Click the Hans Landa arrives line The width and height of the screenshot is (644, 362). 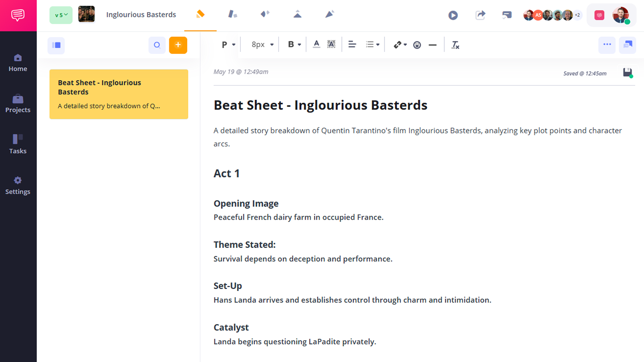[x=352, y=300]
